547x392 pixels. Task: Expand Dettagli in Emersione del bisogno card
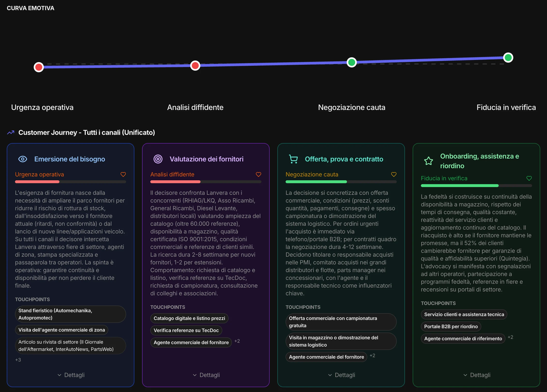pos(71,375)
